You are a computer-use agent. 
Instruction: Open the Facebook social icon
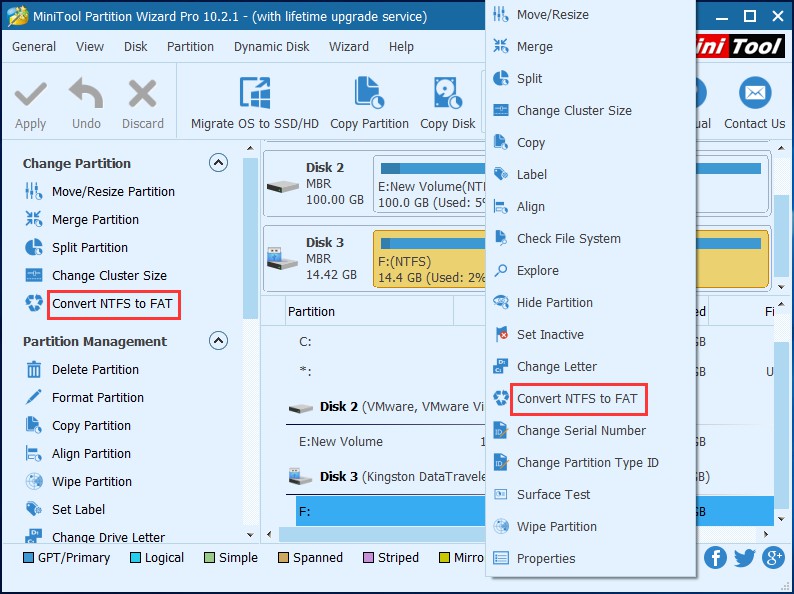click(716, 558)
